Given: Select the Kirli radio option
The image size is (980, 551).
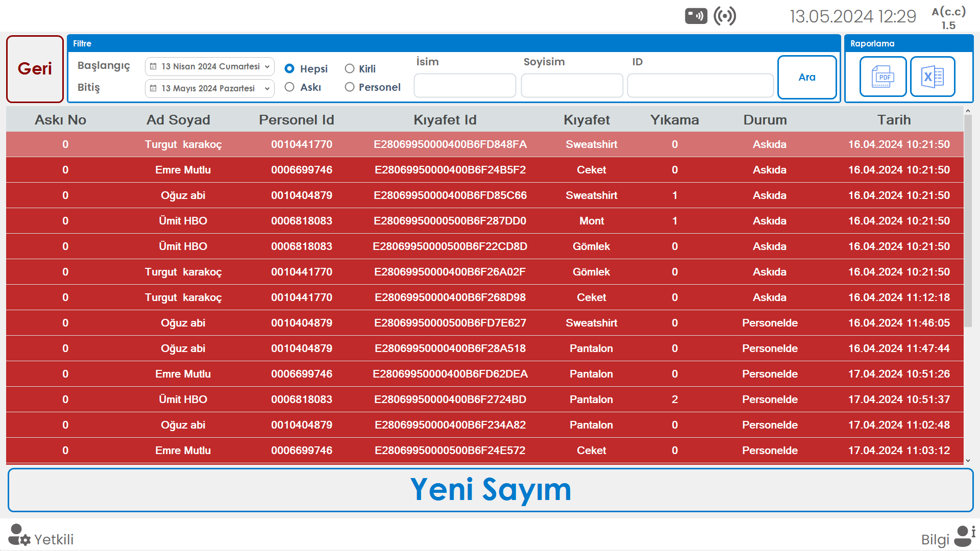Looking at the screenshot, I should point(350,68).
